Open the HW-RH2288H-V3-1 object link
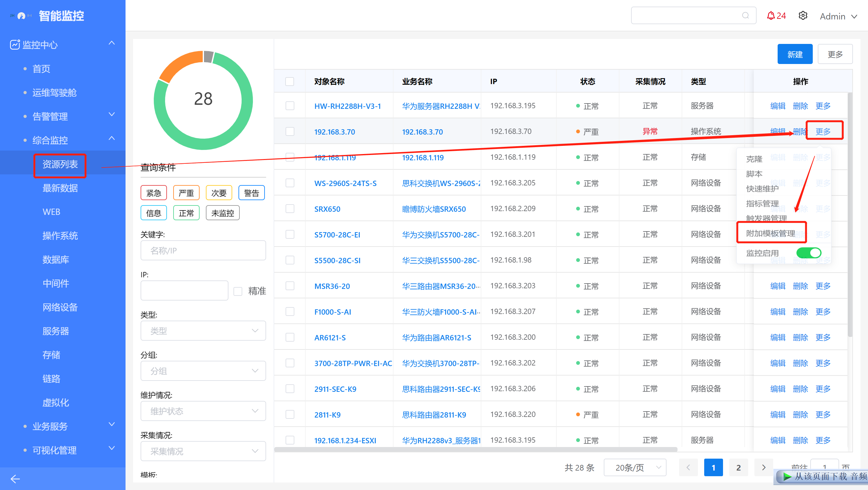The image size is (868, 490). coord(347,106)
